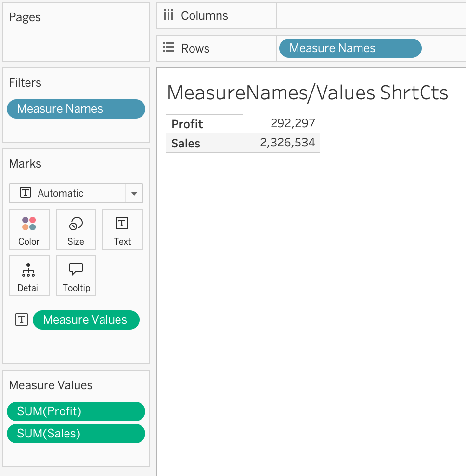Open the Tooltip marks card
Image resolution: width=466 pixels, height=476 pixels.
pos(76,276)
